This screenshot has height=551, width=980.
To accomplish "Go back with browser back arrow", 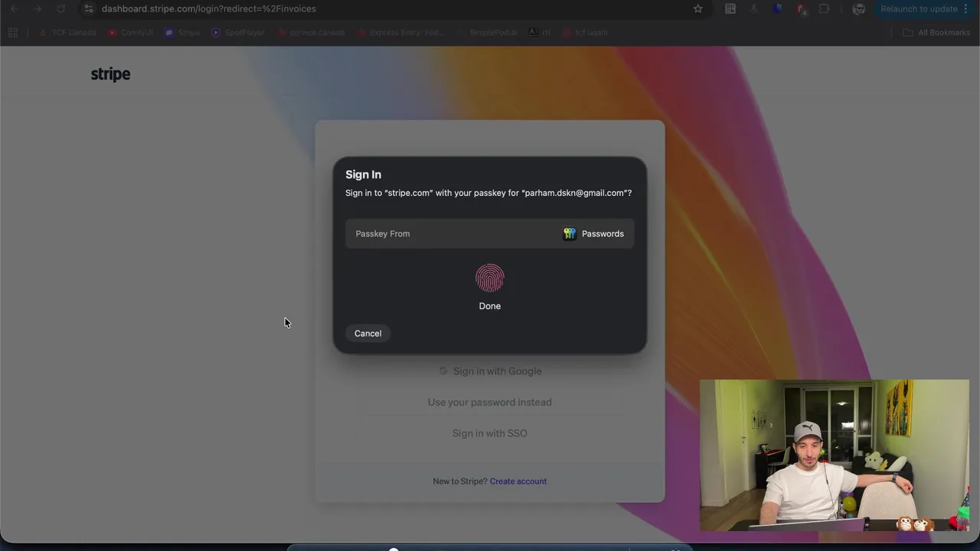I will tap(14, 9).
